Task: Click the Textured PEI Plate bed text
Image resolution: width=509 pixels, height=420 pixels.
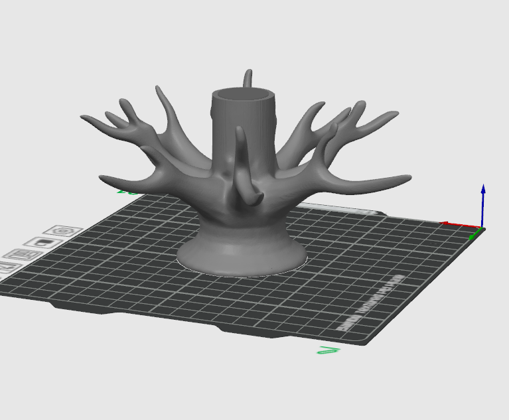Action: click(370, 303)
